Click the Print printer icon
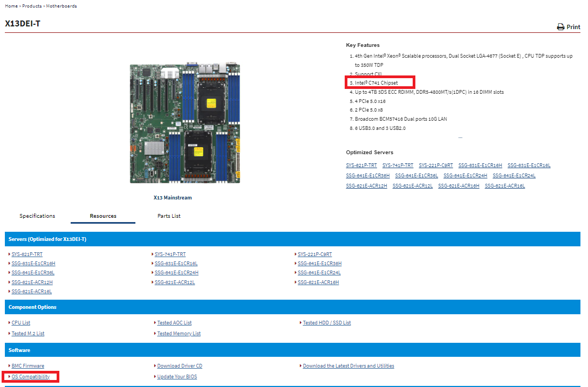588x387 pixels. pos(560,27)
